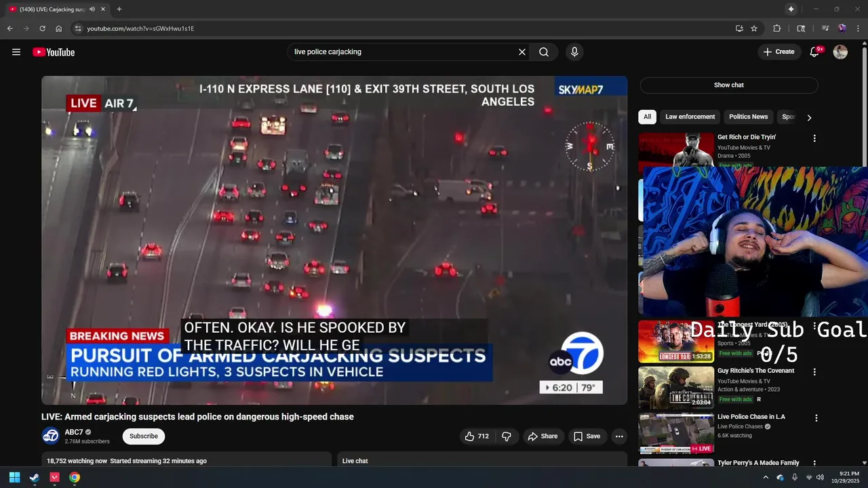Viewport: 868px width, 488px height.
Task: Open Chrome media controls icon
Action: coord(825,28)
